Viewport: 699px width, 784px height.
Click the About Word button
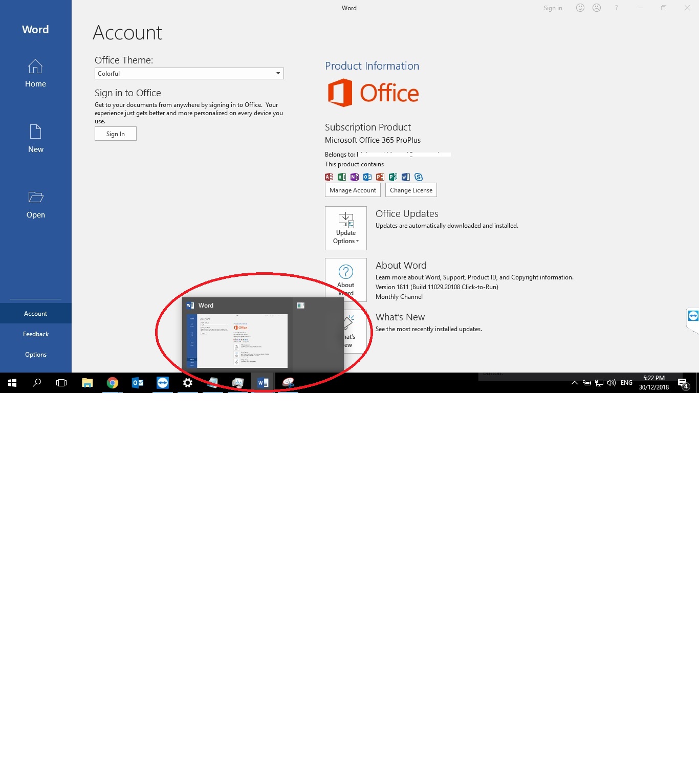(x=346, y=279)
